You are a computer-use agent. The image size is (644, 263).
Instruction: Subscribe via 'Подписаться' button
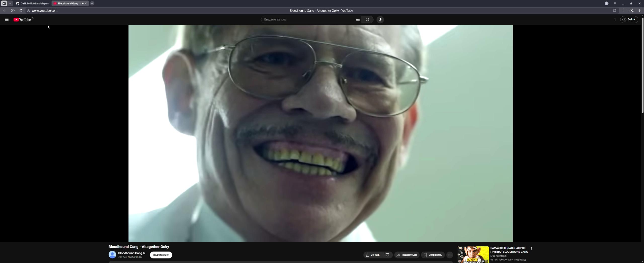[161, 255]
